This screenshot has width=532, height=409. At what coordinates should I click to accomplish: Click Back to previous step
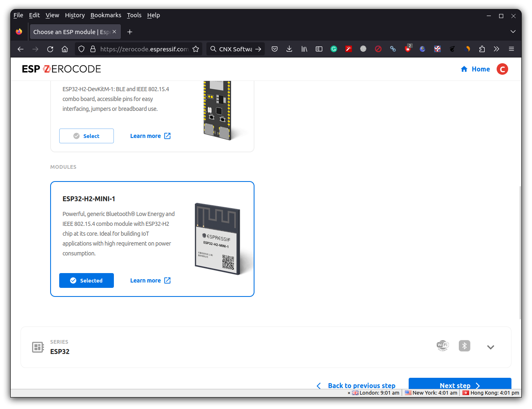click(356, 386)
